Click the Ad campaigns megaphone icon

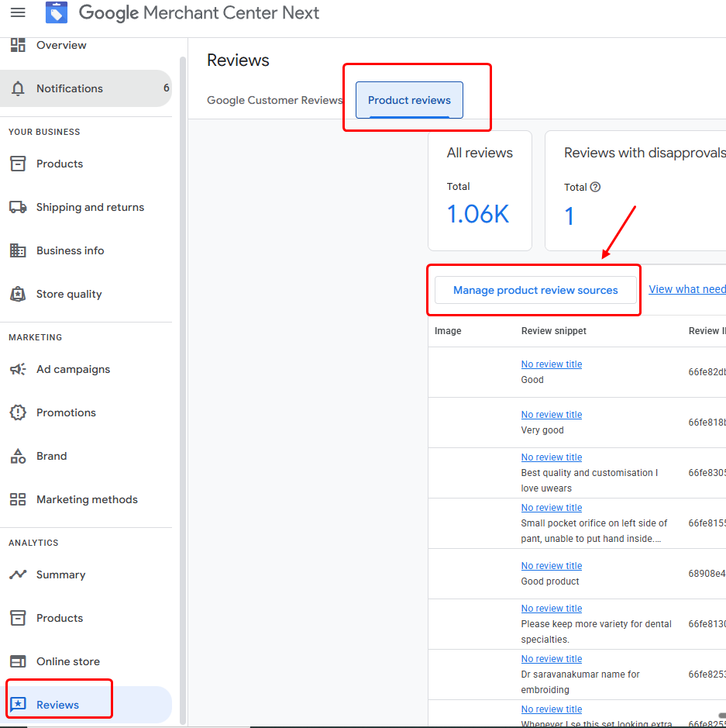coord(18,369)
